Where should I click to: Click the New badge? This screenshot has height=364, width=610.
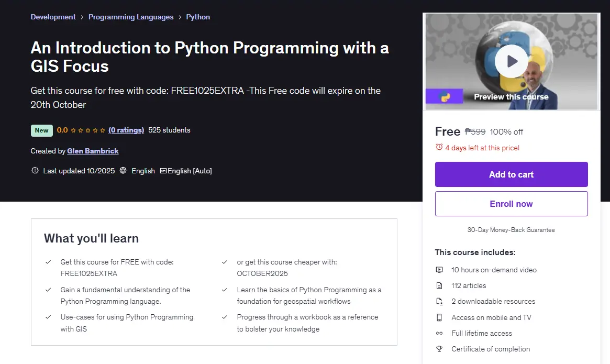coord(41,130)
